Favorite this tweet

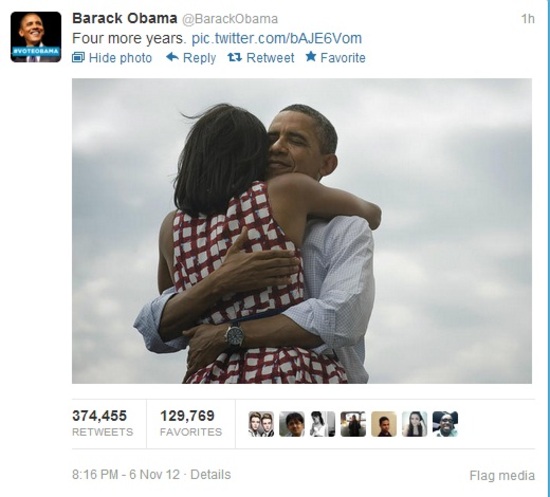tap(335, 58)
